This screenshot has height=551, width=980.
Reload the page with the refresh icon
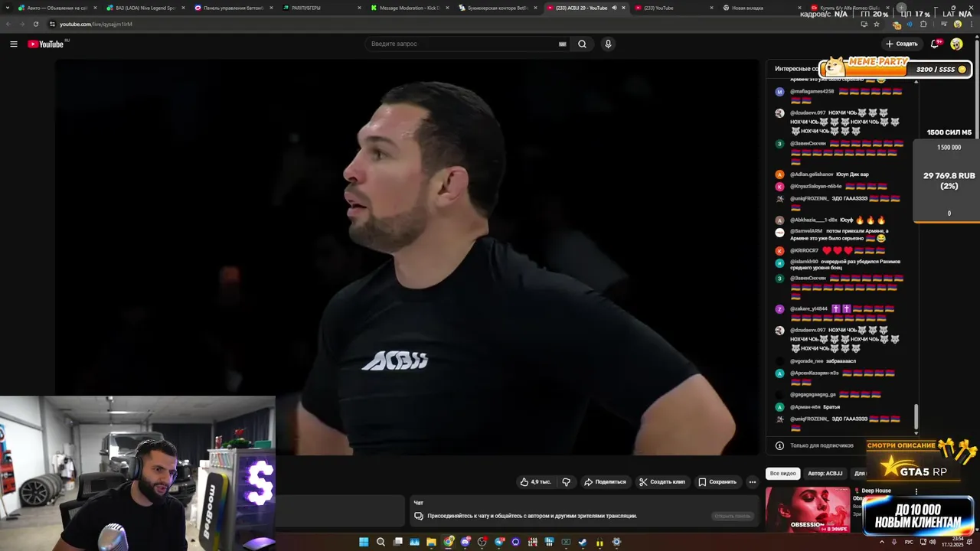(35, 24)
